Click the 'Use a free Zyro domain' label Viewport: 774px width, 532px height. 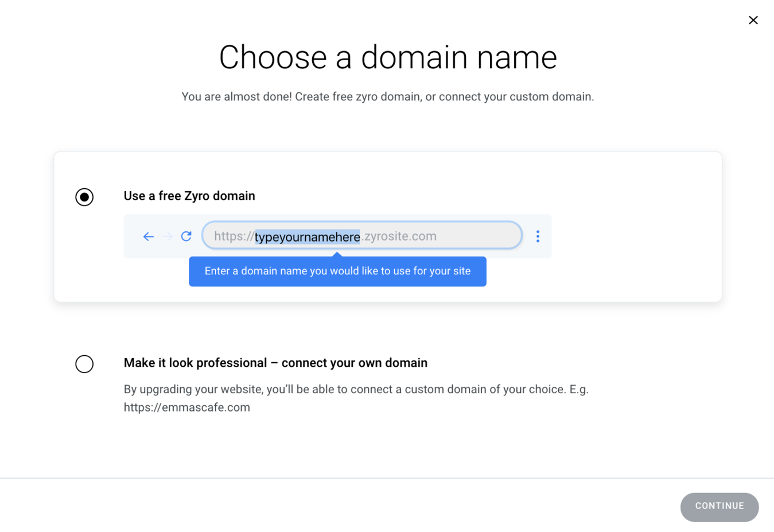[189, 196]
